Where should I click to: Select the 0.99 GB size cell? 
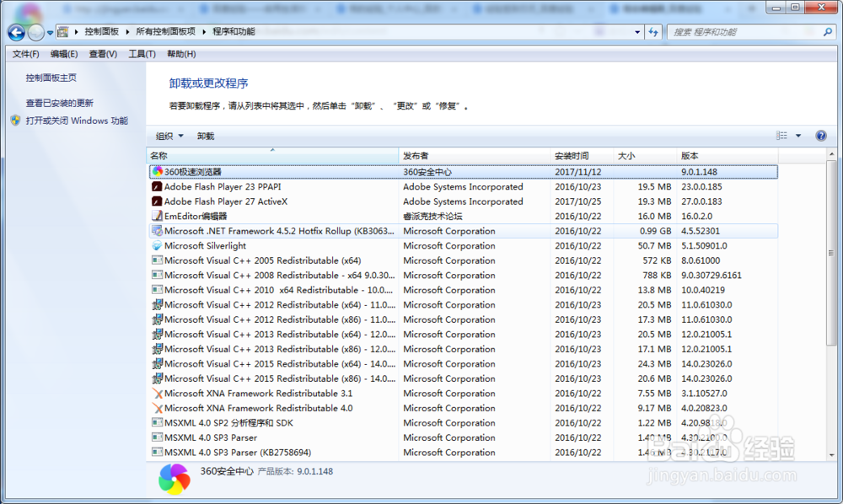[655, 231]
